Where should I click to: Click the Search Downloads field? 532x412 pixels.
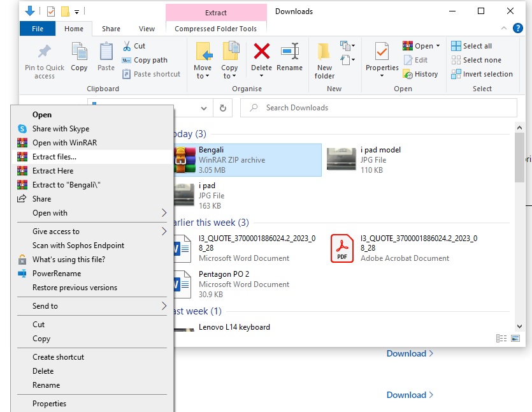pyautogui.click(x=376, y=108)
